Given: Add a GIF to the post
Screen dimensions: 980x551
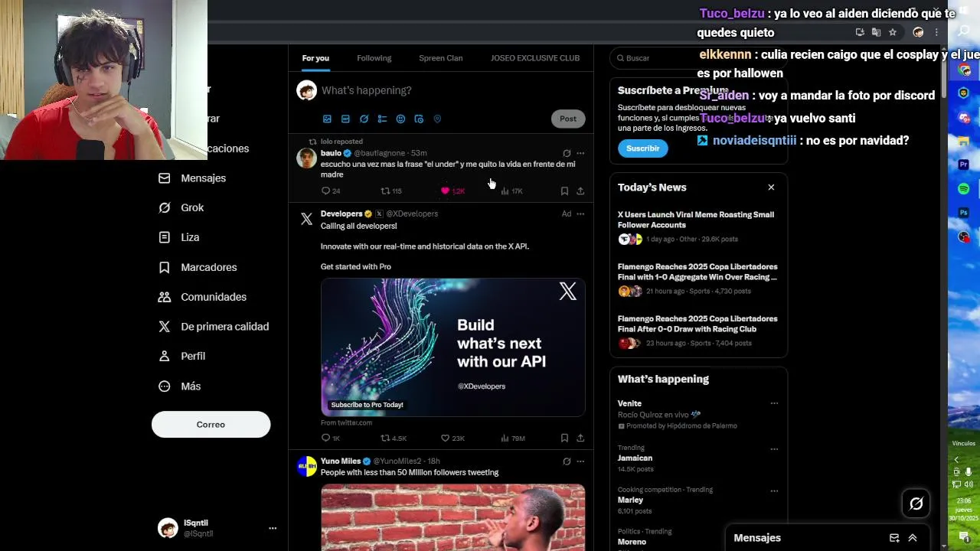Looking at the screenshot, I should pos(345,119).
